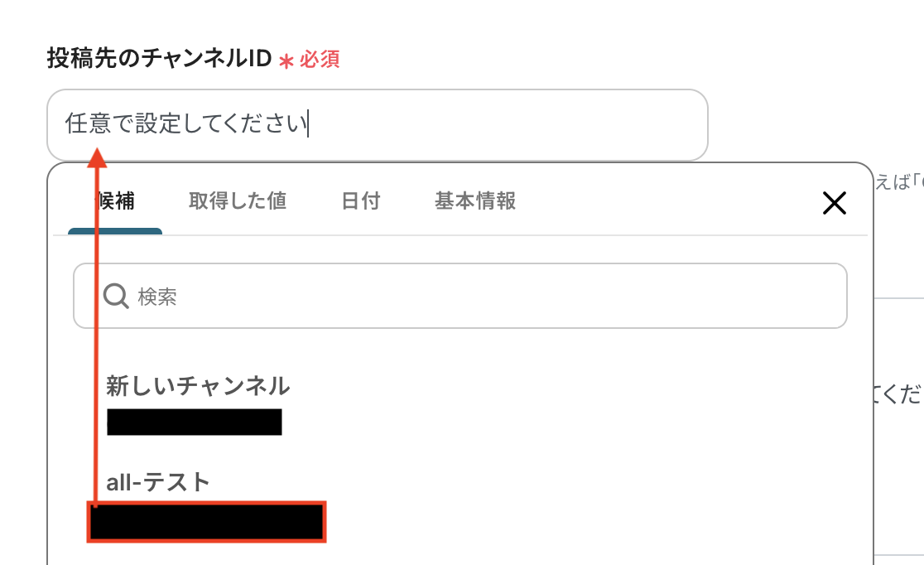Viewport: 924px width, 565px height.
Task: Click the magnifying glass search icon
Action: [116, 296]
